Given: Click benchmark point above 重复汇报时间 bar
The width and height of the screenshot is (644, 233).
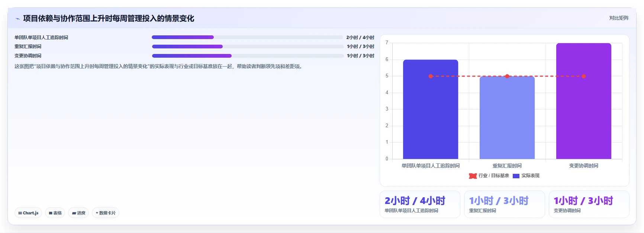Looking at the screenshot, I should (507, 76).
